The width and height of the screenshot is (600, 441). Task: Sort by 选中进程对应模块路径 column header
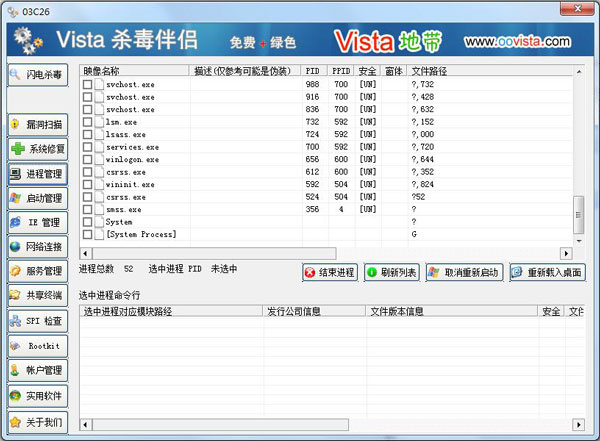171,311
